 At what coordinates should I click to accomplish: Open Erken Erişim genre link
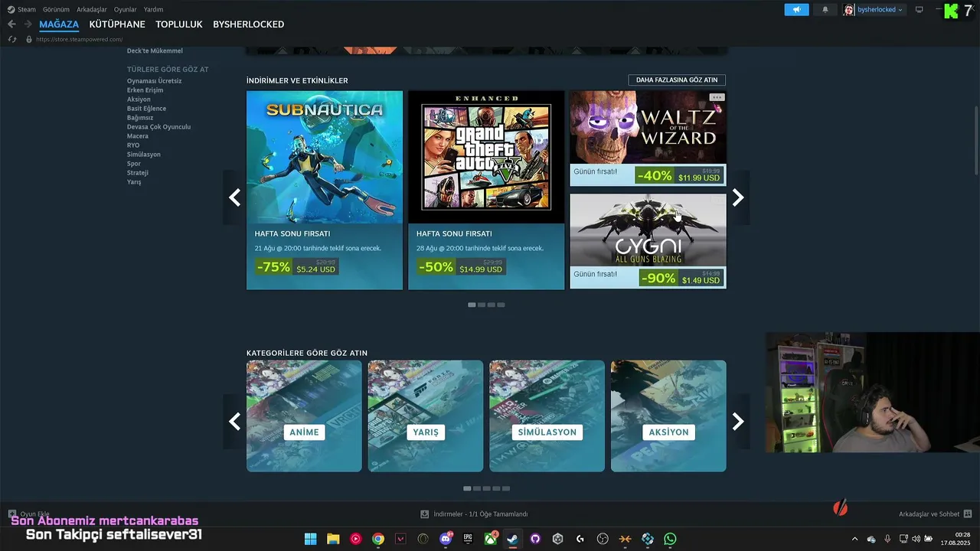click(145, 90)
